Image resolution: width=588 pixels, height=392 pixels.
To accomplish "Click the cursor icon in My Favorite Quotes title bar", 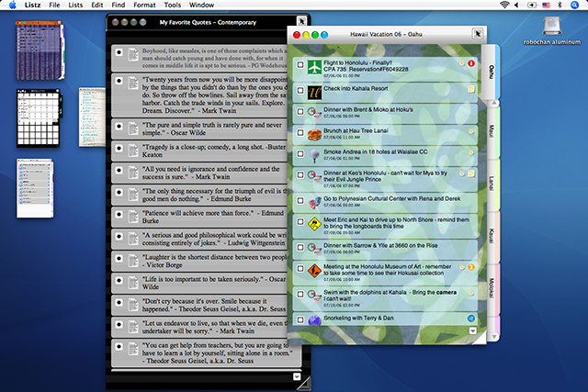I will 301,21.
